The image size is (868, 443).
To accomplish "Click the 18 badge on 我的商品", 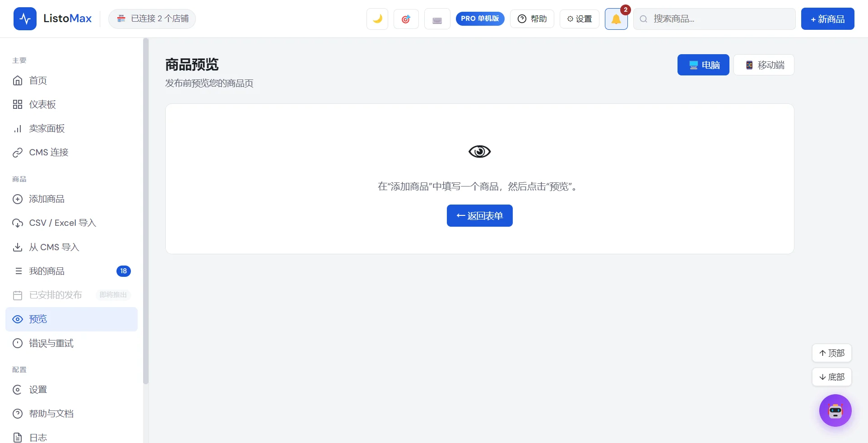I will [x=124, y=271].
